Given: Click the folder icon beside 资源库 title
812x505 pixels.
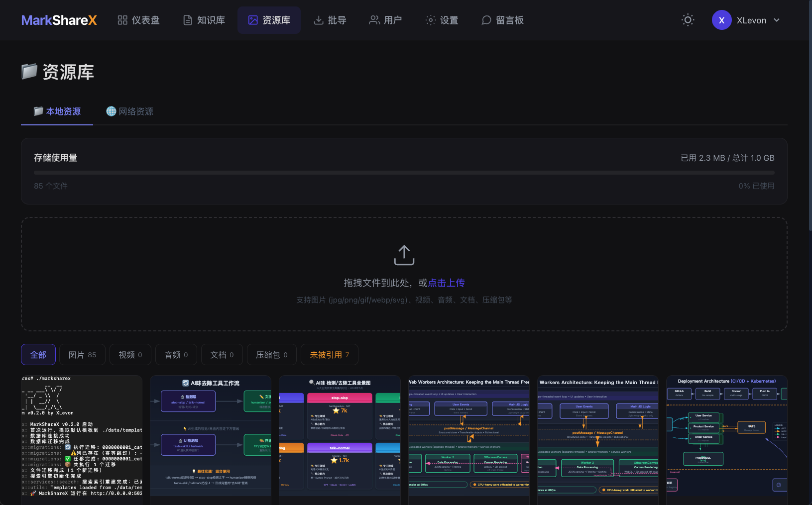Looking at the screenshot, I should pos(29,72).
